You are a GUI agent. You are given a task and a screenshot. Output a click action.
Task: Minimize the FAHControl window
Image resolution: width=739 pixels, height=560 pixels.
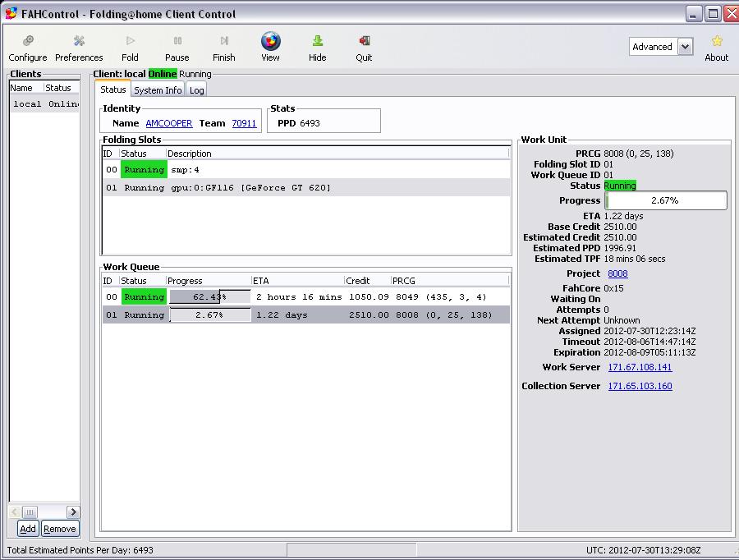694,14
